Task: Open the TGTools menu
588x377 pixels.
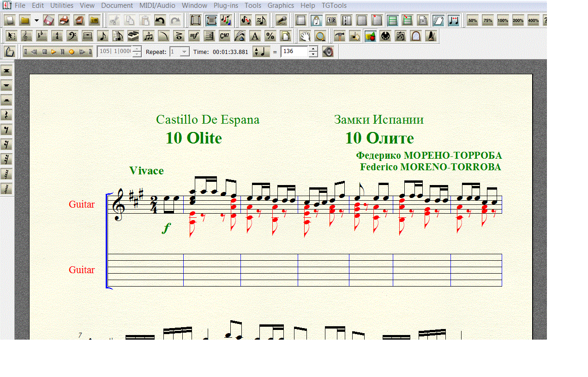Action: point(334,6)
